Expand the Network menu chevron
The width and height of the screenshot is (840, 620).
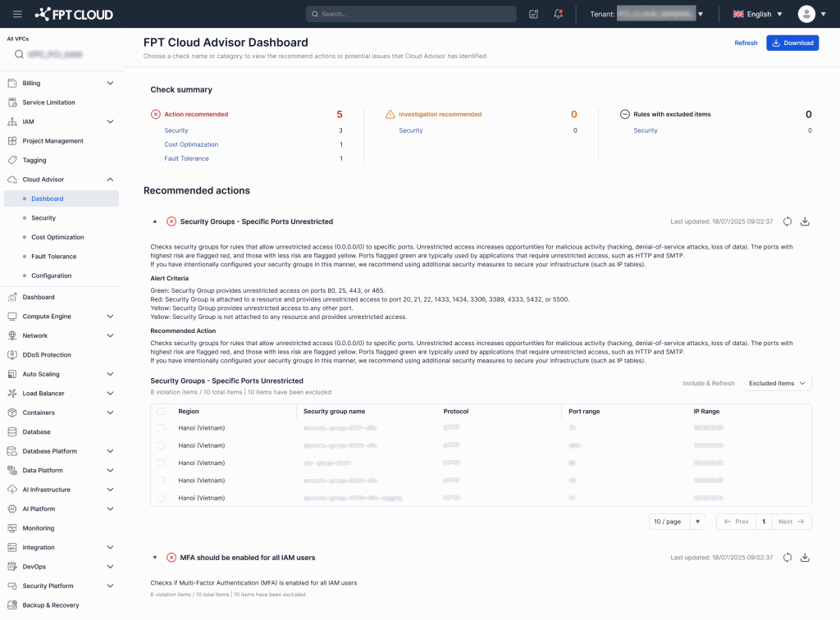(110, 335)
